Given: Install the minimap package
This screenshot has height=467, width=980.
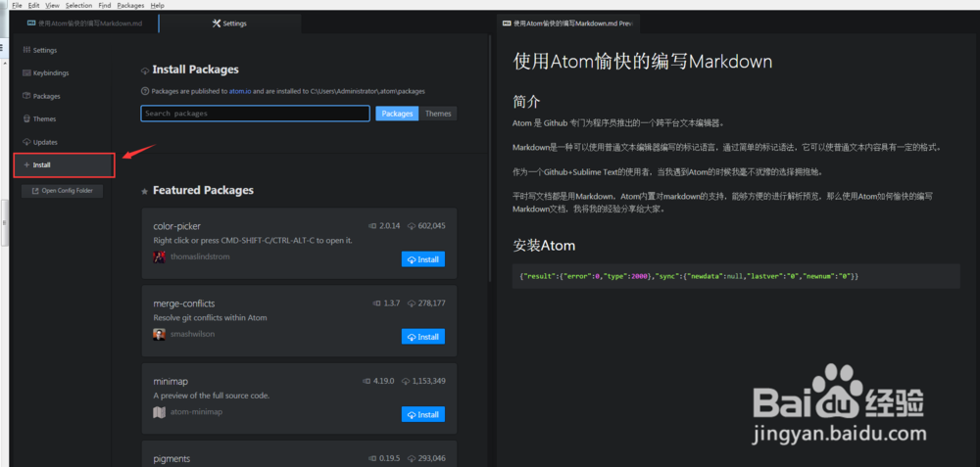Looking at the screenshot, I should point(423,414).
